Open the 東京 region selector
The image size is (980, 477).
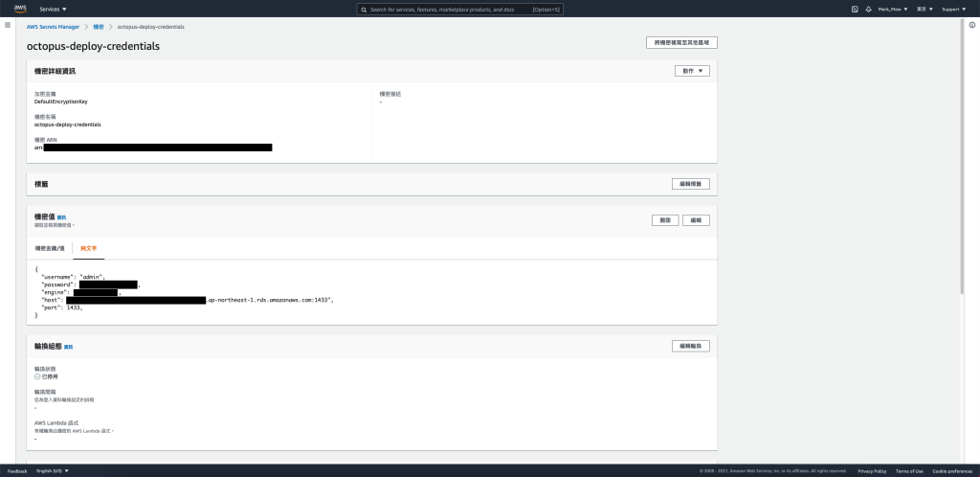coord(924,10)
